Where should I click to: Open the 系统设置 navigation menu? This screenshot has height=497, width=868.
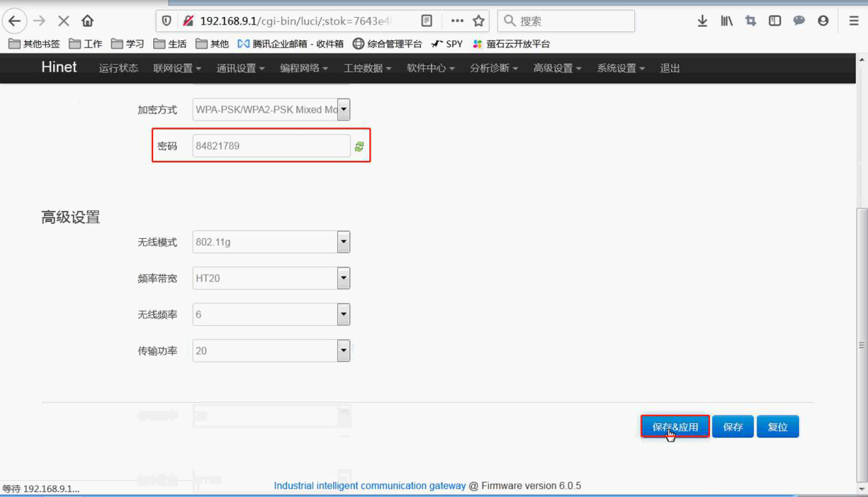click(620, 68)
